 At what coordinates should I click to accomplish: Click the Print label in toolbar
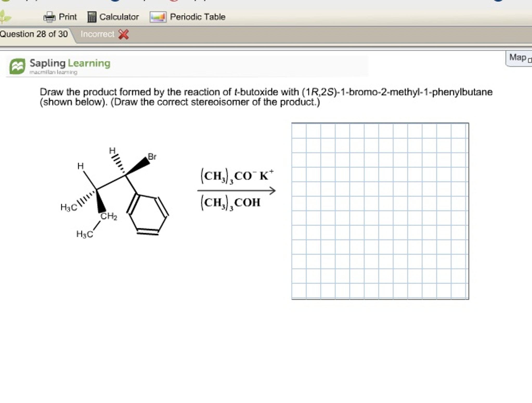pos(68,17)
